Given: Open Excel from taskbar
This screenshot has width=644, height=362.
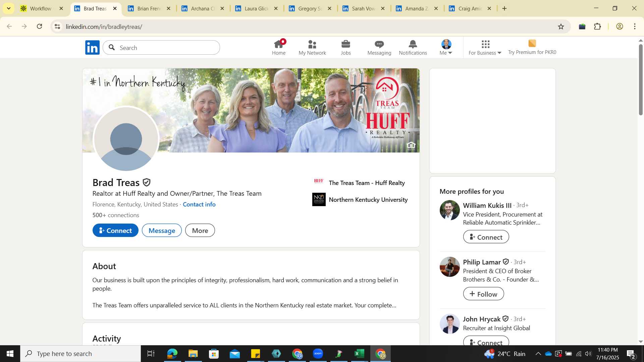Looking at the screenshot, I should (x=359, y=354).
